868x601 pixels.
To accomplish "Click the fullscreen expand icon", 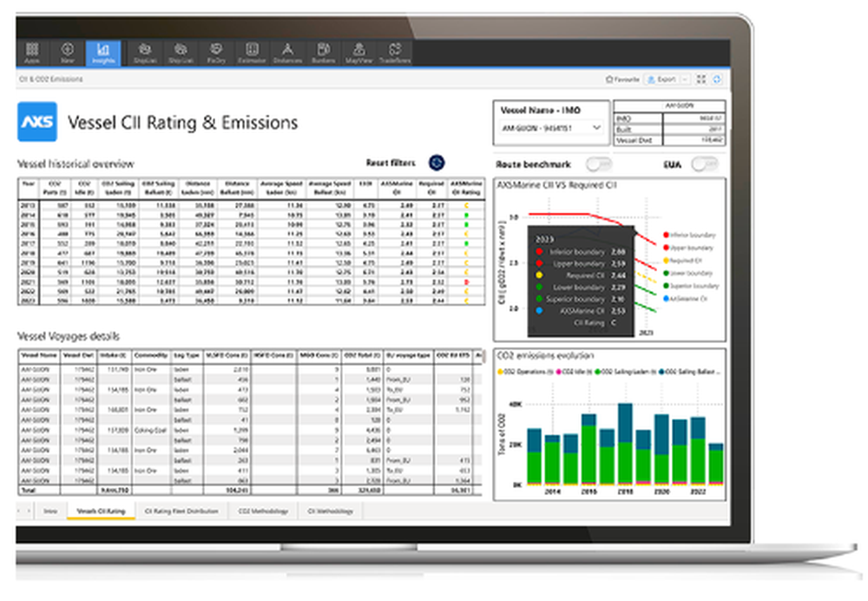I will 700,79.
